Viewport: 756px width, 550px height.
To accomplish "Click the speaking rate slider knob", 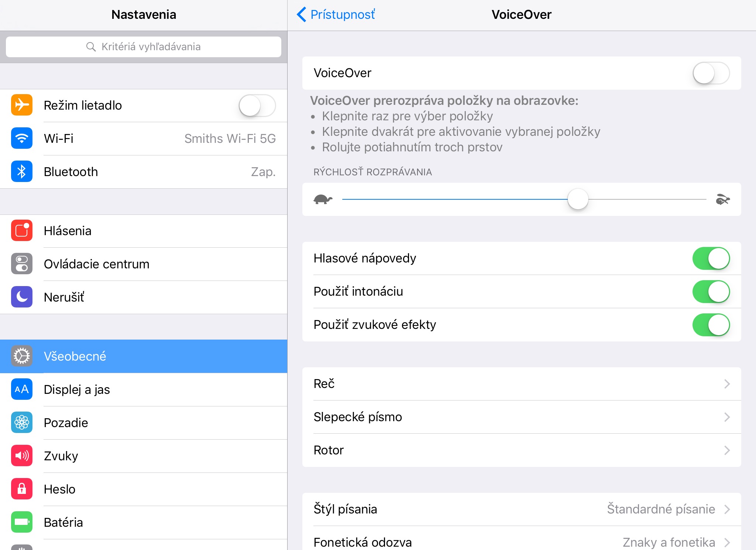I will [x=578, y=199].
